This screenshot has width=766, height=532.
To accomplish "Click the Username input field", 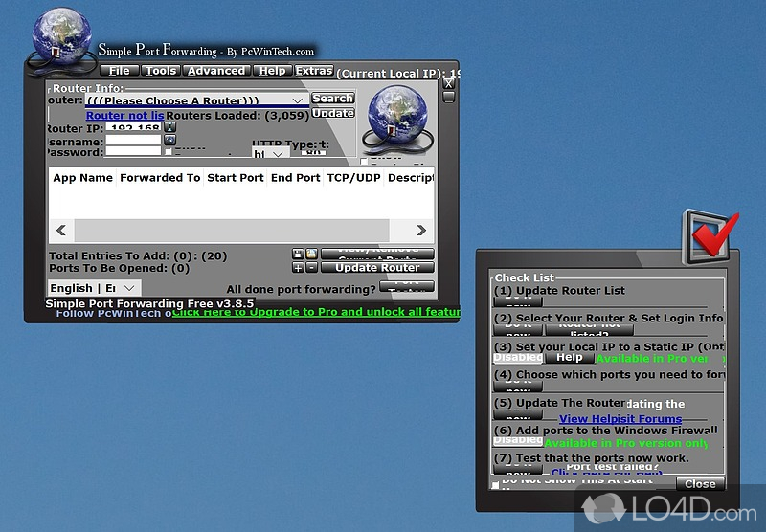I will click(x=133, y=140).
